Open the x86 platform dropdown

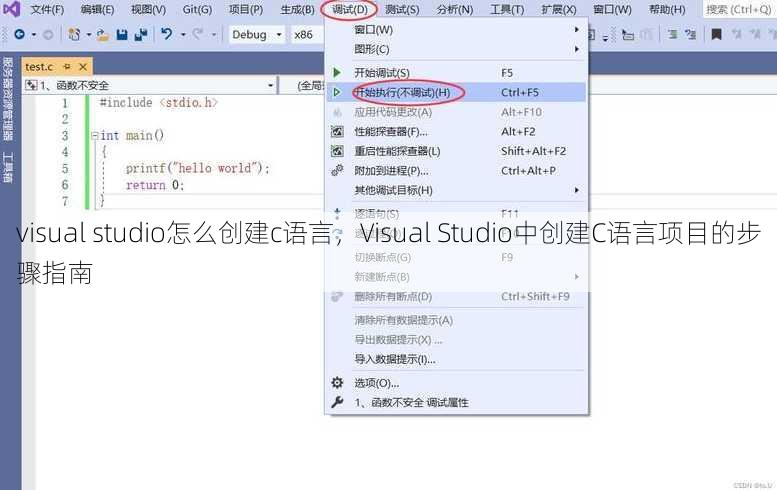(307, 35)
